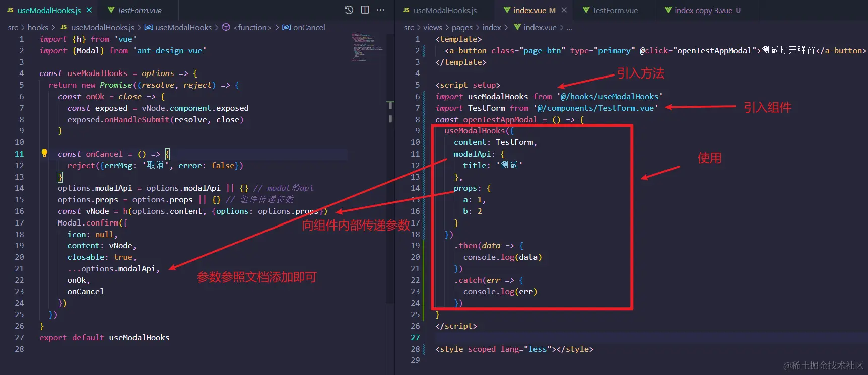Viewport: 868px width, 375px height.
Task: Close the index.vue tab
Action: 564,10
